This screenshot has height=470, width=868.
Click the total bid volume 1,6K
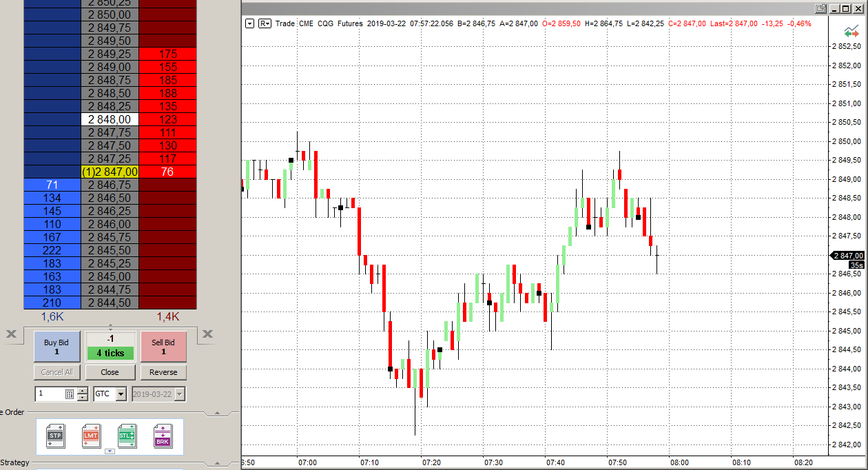pos(52,316)
